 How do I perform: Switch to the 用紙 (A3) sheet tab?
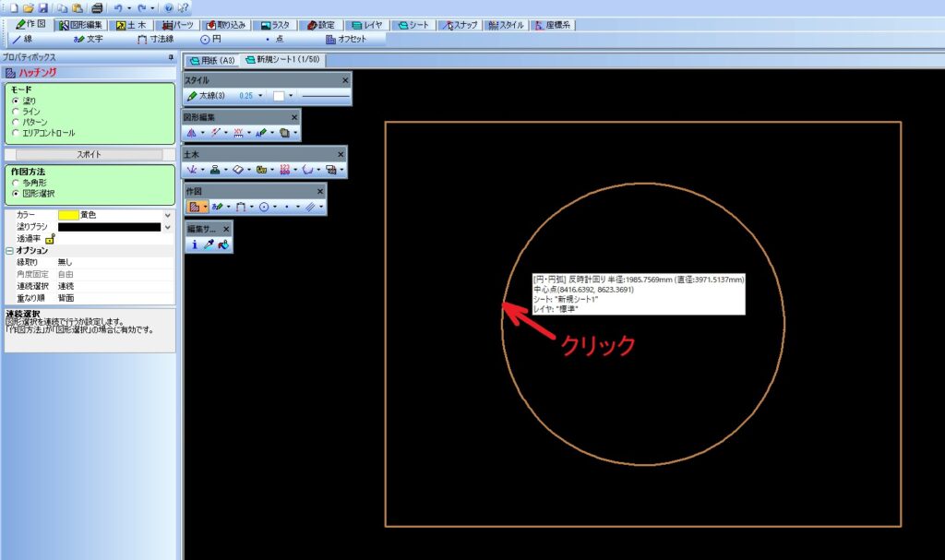pyautogui.click(x=213, y=60)
